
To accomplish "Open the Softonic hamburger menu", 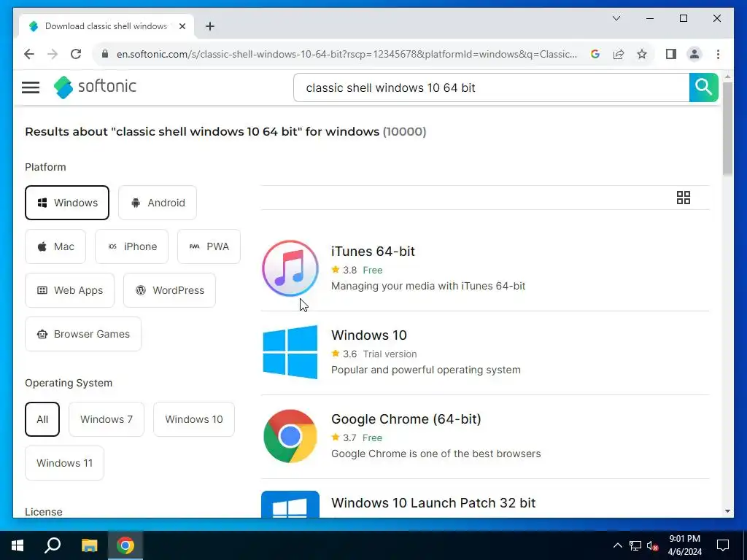I will 31,87.
